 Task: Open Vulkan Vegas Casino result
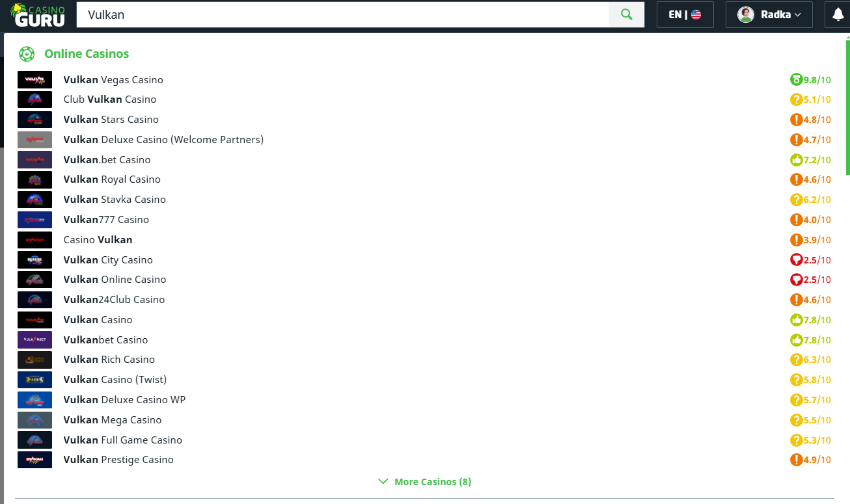tap(113, 80)
